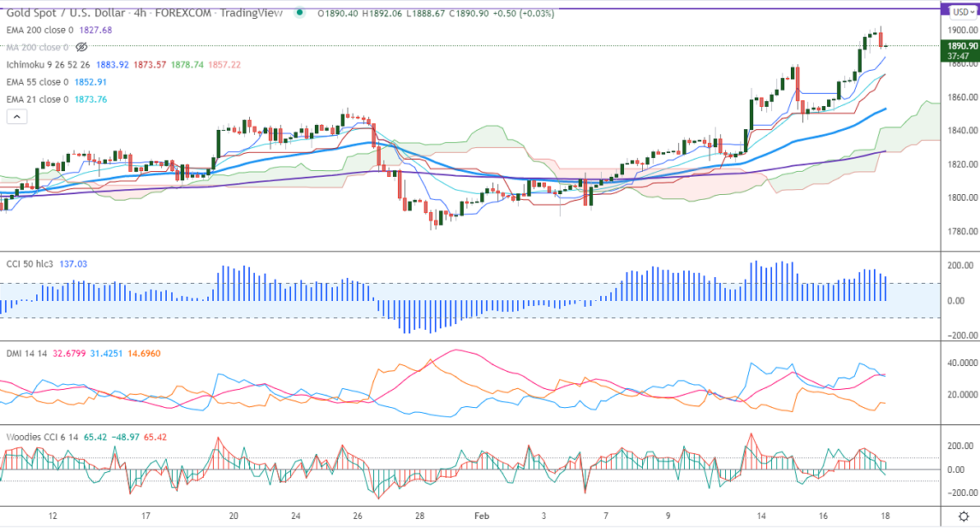This screenshot has height=528, width=980.
Task: Click the 1800.00 price axis label
Action: [962, 197]
